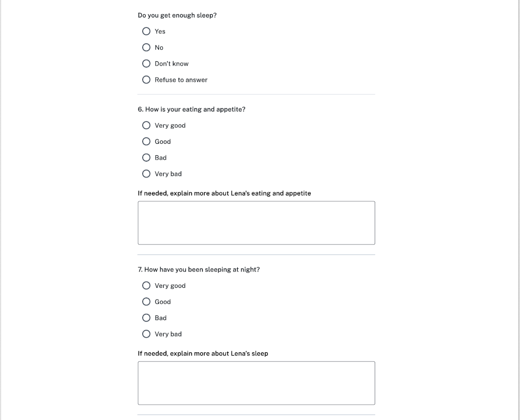Mark eating and appetite as Very good

coord(146,125)
